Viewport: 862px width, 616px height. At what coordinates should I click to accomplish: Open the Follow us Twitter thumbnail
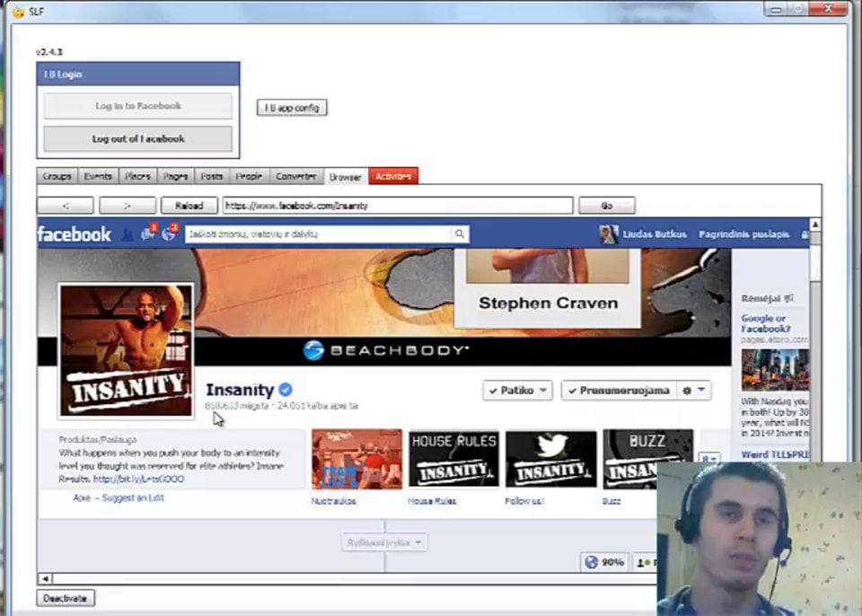(x=550, y=459)
